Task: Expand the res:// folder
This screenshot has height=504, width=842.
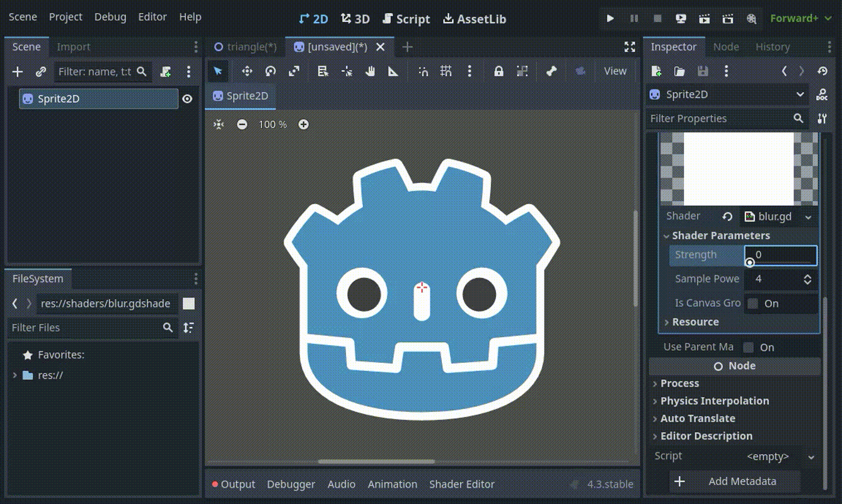Action: click(15, 375)
